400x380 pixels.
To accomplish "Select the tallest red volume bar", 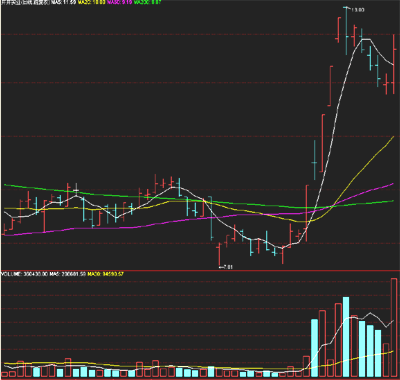I will 394,328.
